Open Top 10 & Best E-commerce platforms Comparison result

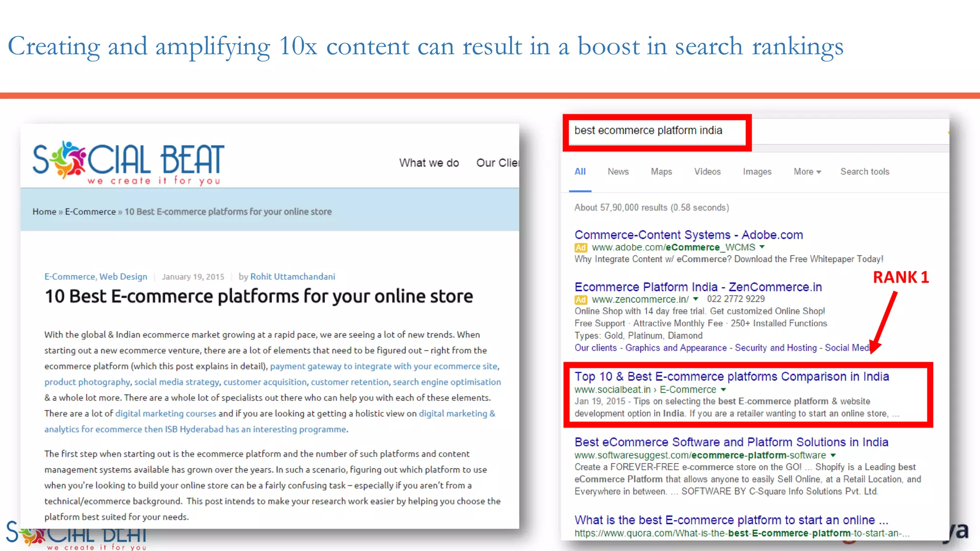732,376
